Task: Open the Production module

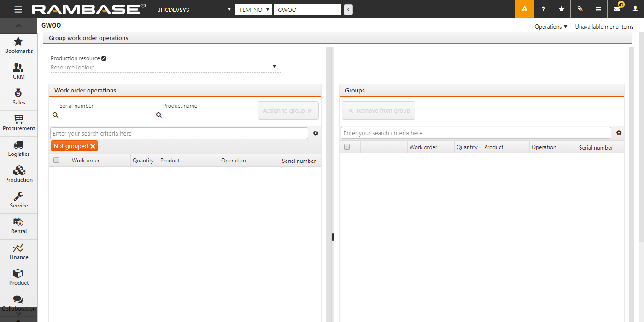Action: coord(19,174)
